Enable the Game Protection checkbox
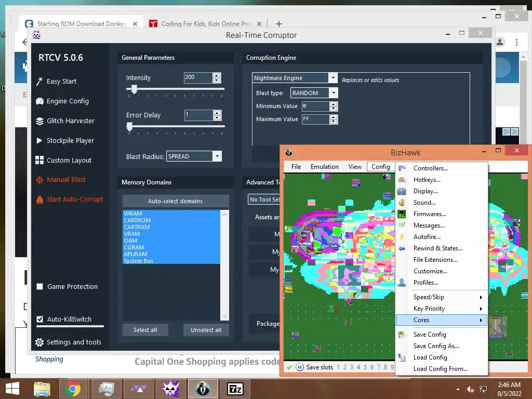The height and width of the screenshot is (399, 532). pyautogui.click(x=39, y=287)
